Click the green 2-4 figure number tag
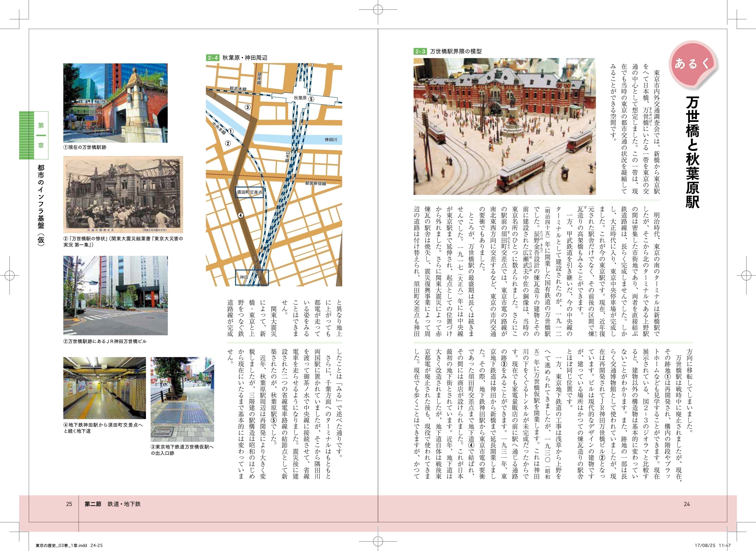 coord(213,58)
